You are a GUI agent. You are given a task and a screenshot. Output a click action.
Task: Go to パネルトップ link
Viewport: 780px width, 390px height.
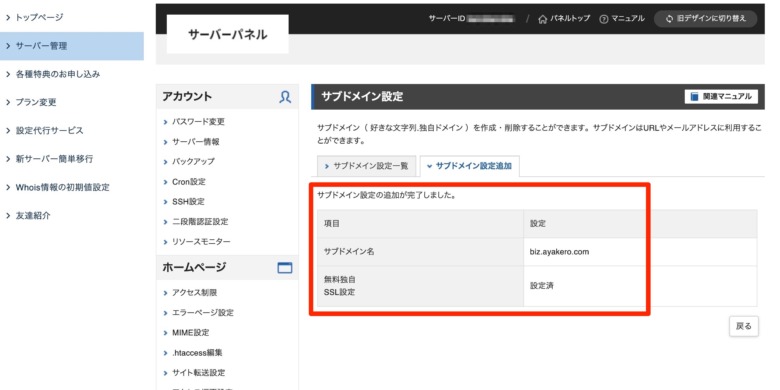point(564,19)
